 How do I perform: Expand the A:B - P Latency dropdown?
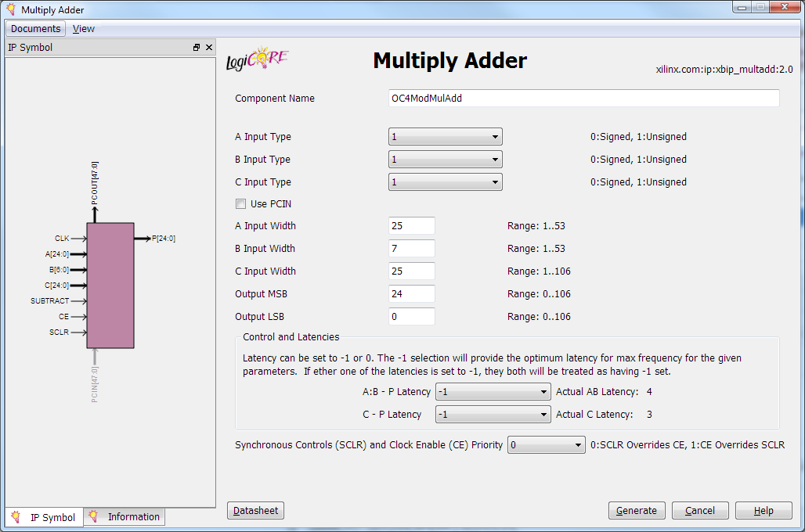click(x=493, y=391)
